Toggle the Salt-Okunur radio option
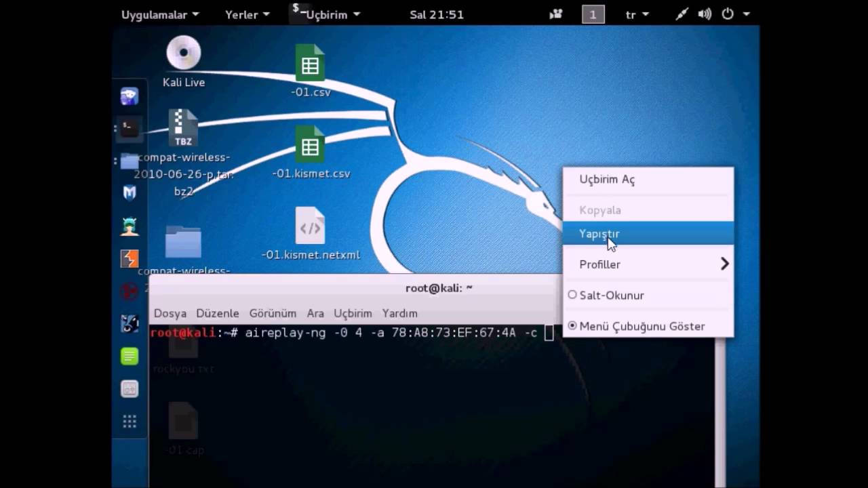This screenshot has width=868, height=488. [x=648, y=295]
